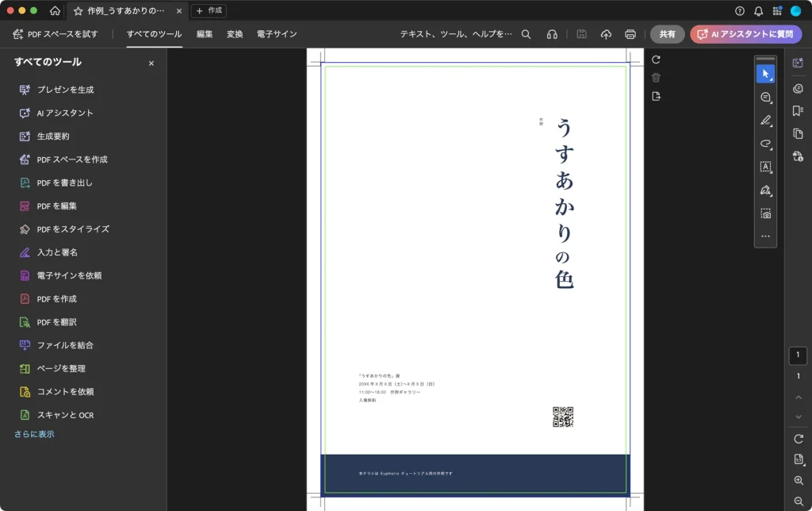
Task: Open more tools ellipsis in quick toolbar
Action: coord(765,236)
